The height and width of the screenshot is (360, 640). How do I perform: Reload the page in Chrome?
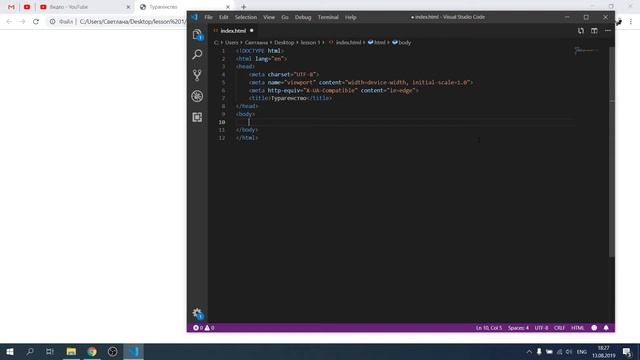click(36, 22)
